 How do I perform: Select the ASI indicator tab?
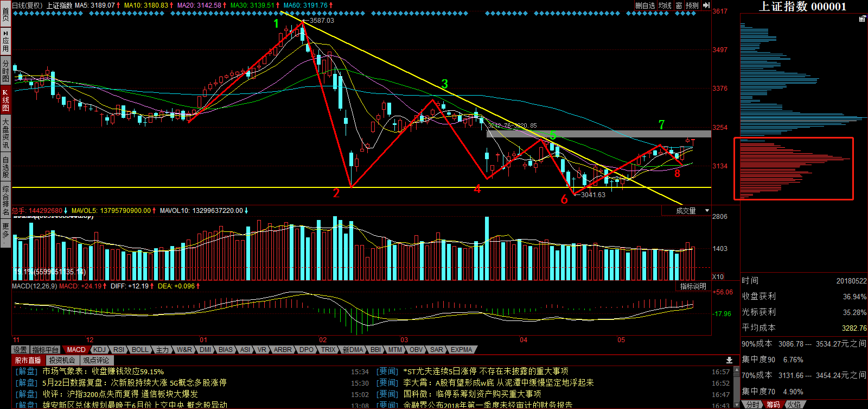pyautogui.click(x=245, y=350)
